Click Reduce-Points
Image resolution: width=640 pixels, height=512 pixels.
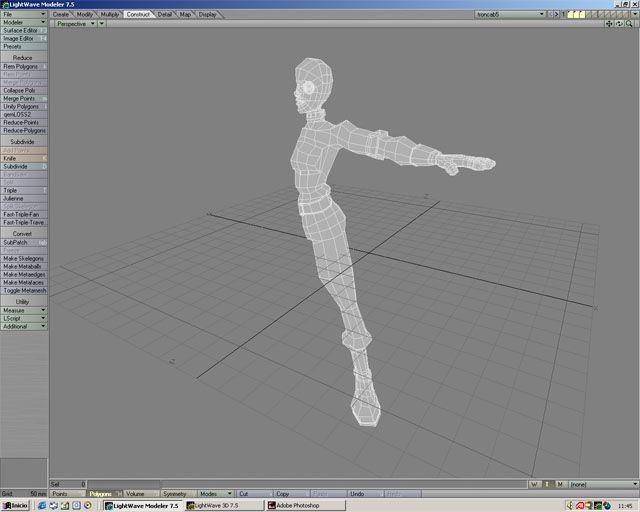point(24,122)
